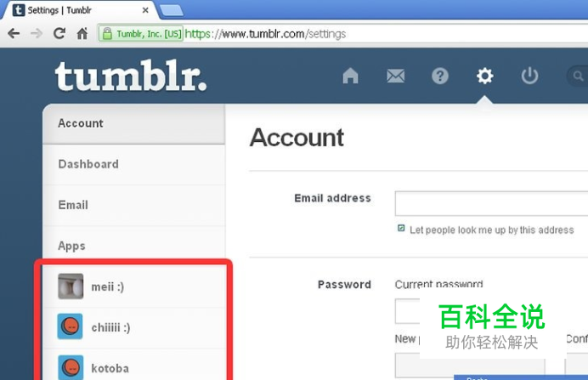
Task: Click the power log out icon
Action: click(529, 76)
